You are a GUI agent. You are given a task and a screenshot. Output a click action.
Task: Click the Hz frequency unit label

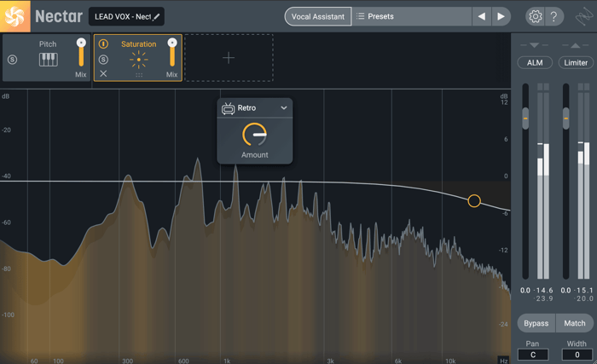pyautogui.click(x=503, y=361)
